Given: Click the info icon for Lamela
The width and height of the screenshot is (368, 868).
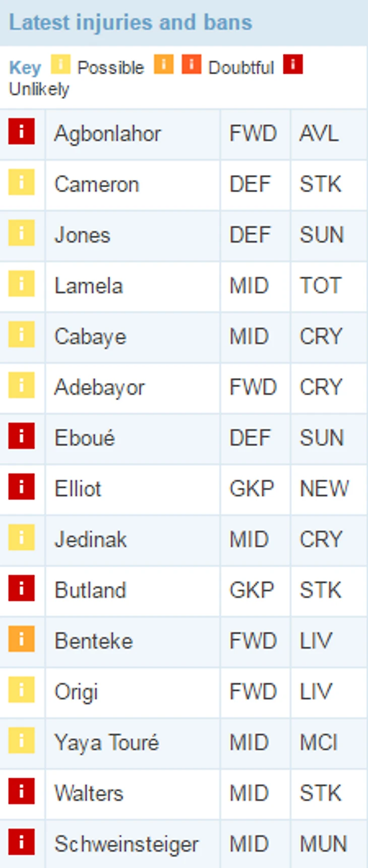Looking at the screenshot, I should tap(21, 284).
